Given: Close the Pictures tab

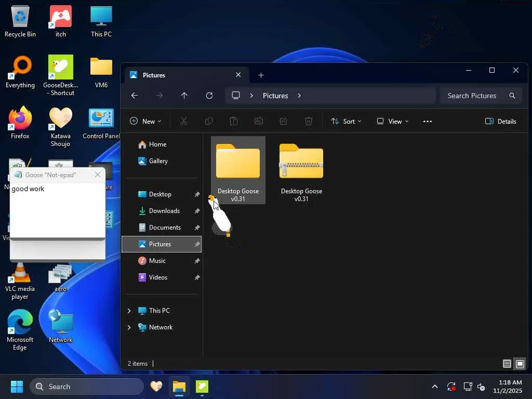Looking at the screenshot, I should pos(238,75).
